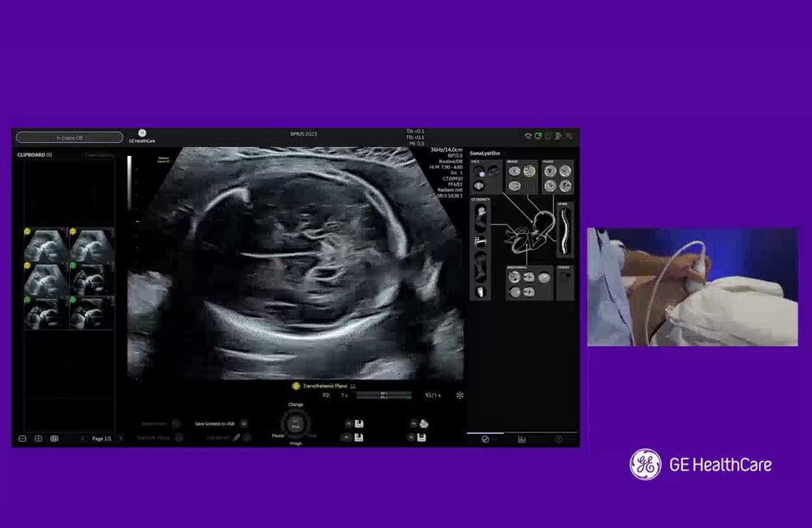Select the bottom-right Heart plane thumbnail

(565, 185)
